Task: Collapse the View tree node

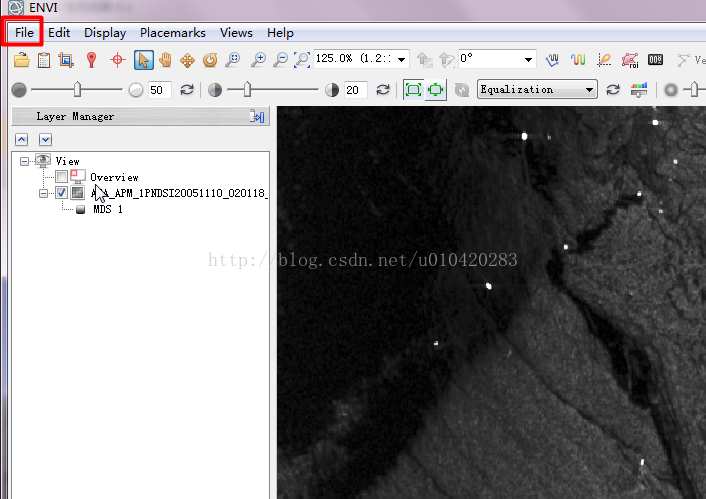Action: [24, 161]
